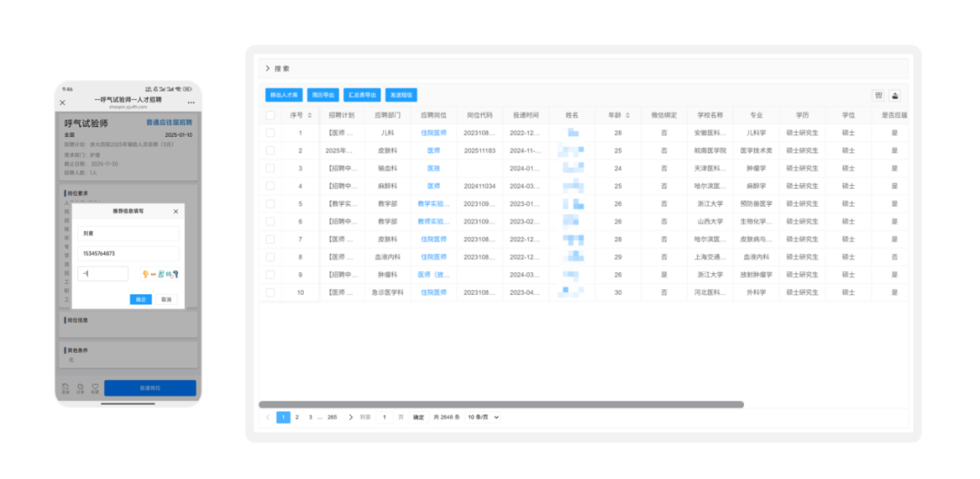The width and height of the screenshot is (980, 479).
Task: Click the 移出人才库 button
Action: tap(284, 95)
